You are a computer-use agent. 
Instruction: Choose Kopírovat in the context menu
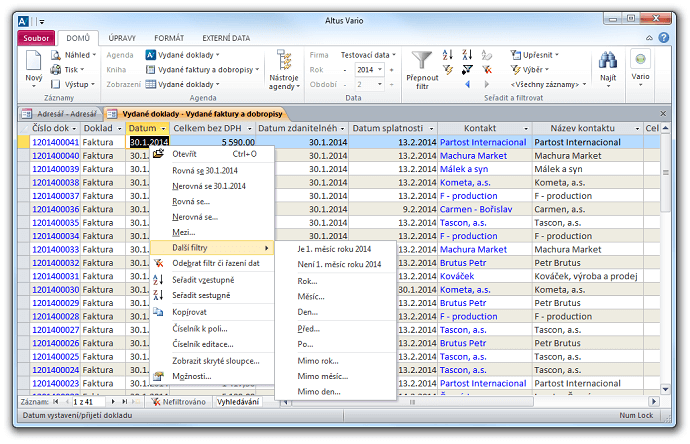click(x=212, y=312)
